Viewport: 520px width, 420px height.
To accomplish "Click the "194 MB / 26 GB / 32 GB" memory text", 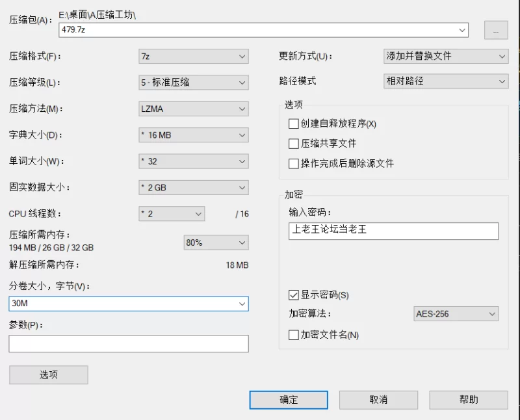I will click(x=51, y=248).
